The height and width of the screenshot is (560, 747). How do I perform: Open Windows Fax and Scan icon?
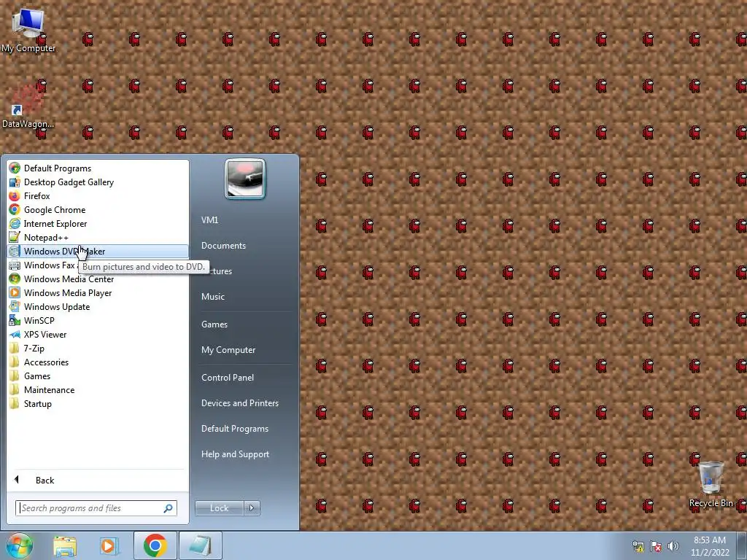(15, 265)
